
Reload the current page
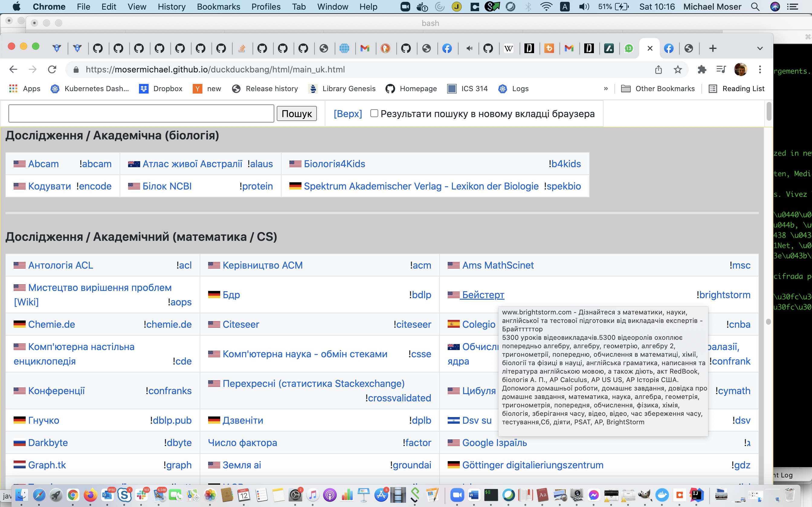(52, 69)
